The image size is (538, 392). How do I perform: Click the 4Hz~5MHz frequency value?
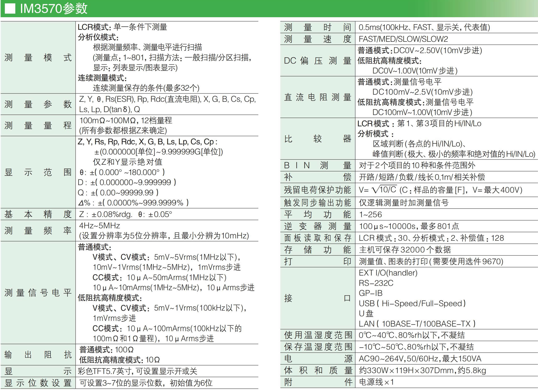(x=100, y=225)
